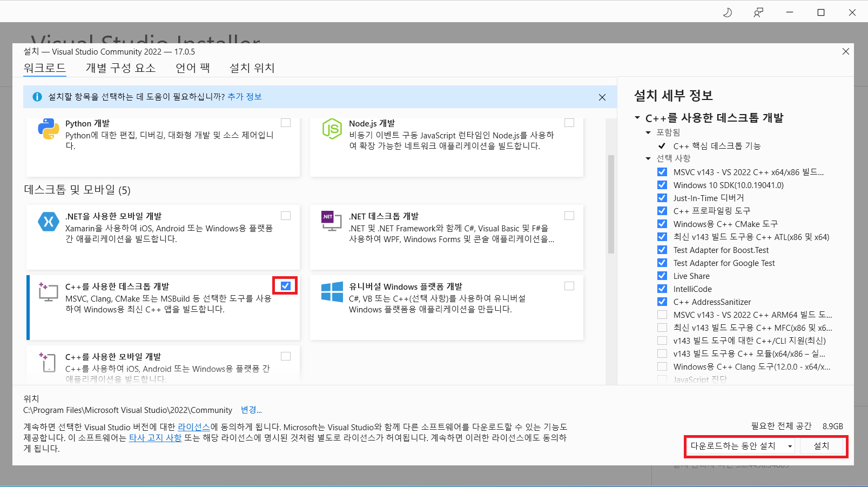Dismiss the help info banner
Viewport: 868px width, 487px height.
[x=602, y=97]
